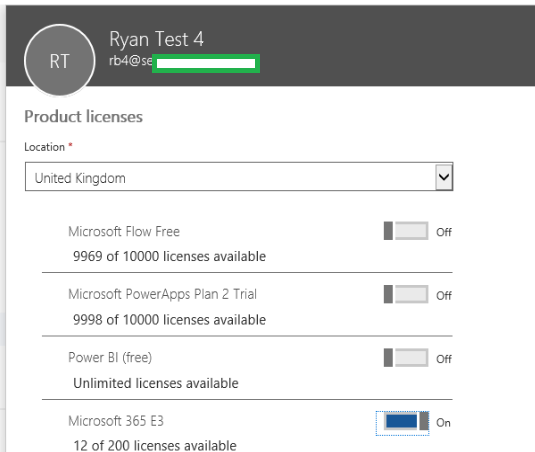The width and height of the screenshot is (535, 452).
Task: Select Microsoft Flow Free license name
Action: [x=124, y=232]
